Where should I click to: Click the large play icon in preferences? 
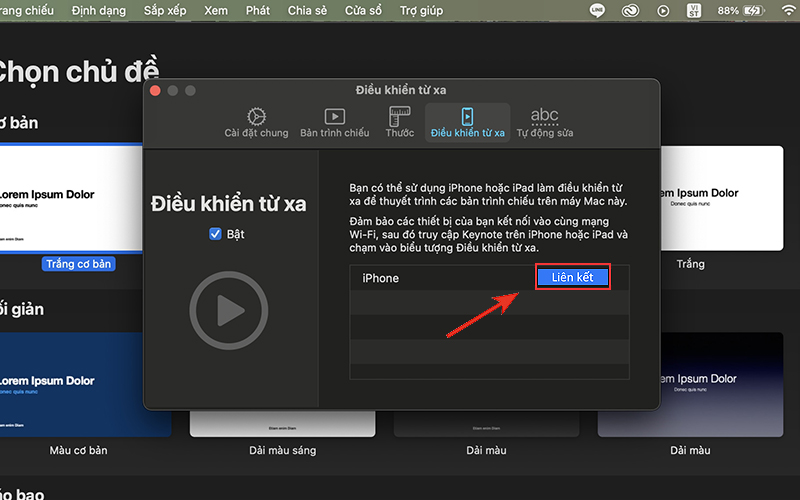click(229, 310)
